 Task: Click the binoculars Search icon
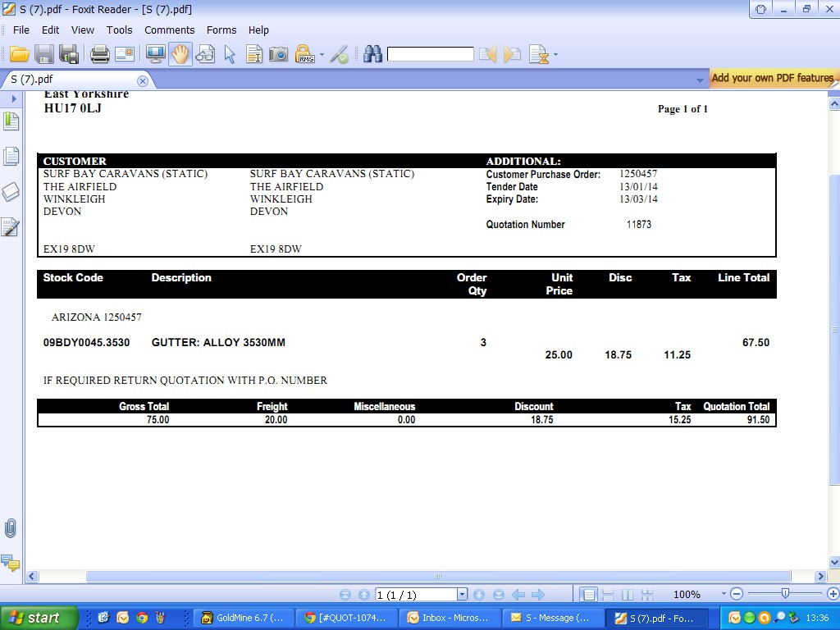click(373, 55)
